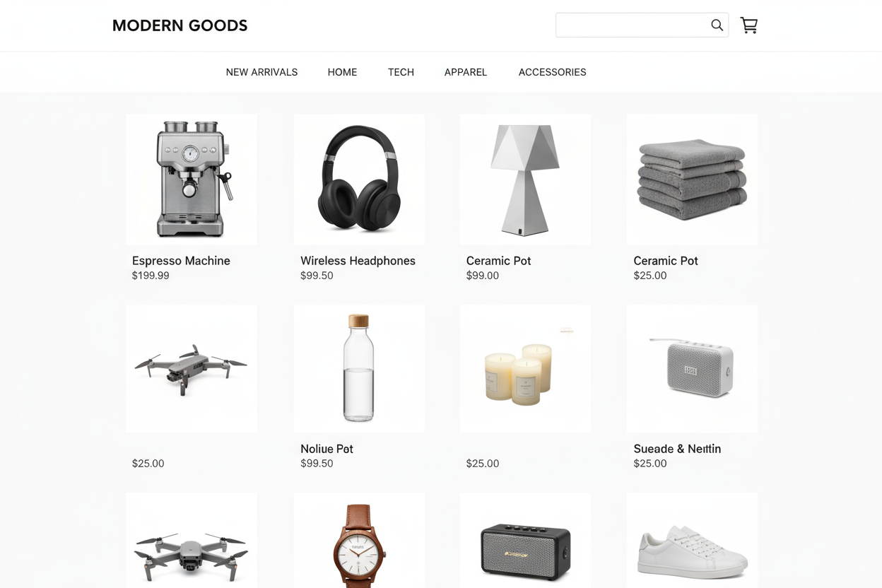This screenshot has height=588, width=882.
Task: Browse the Apparel category
Action: 466,72
